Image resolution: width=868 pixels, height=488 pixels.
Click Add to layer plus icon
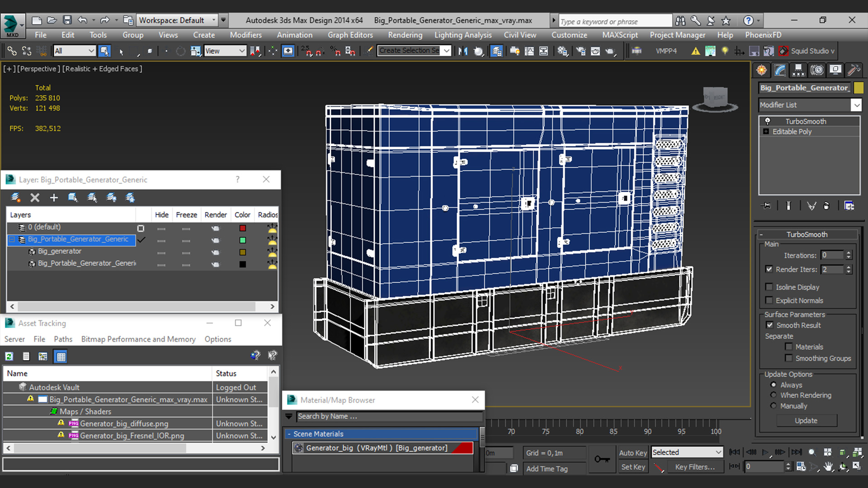click(x=54, y=197)
